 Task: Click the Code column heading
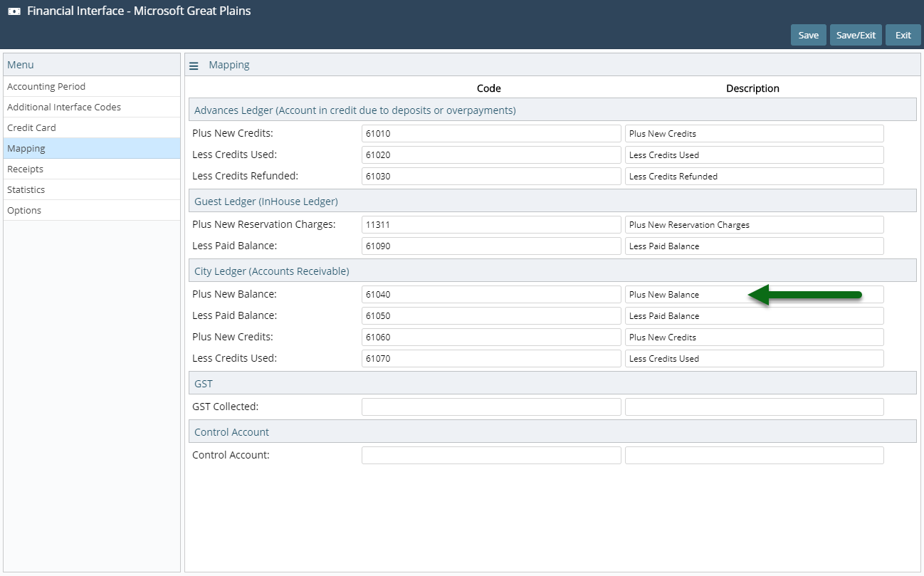(489, 88)
